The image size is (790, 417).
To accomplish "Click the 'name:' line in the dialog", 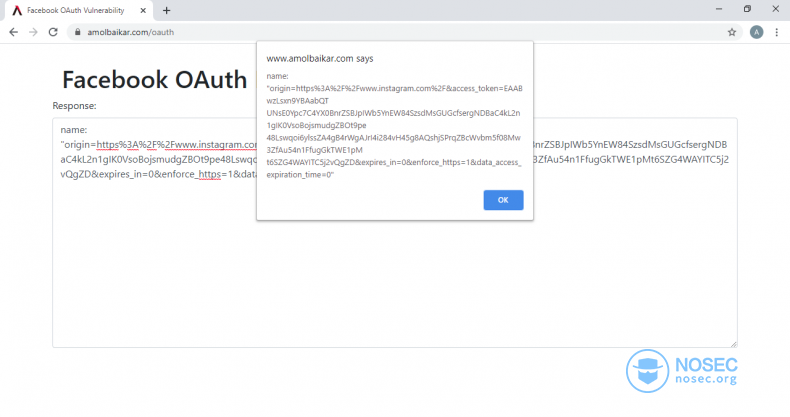I will [278, 76].
